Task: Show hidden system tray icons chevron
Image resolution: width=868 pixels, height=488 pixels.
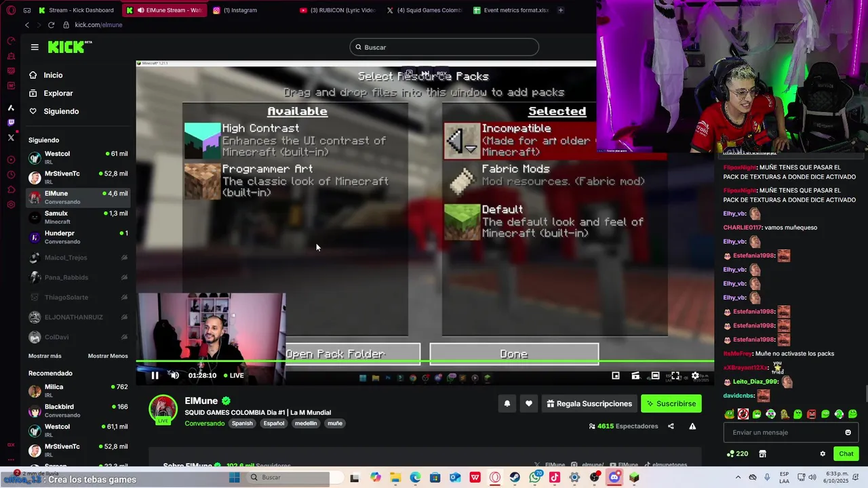Action: (738, 477)
